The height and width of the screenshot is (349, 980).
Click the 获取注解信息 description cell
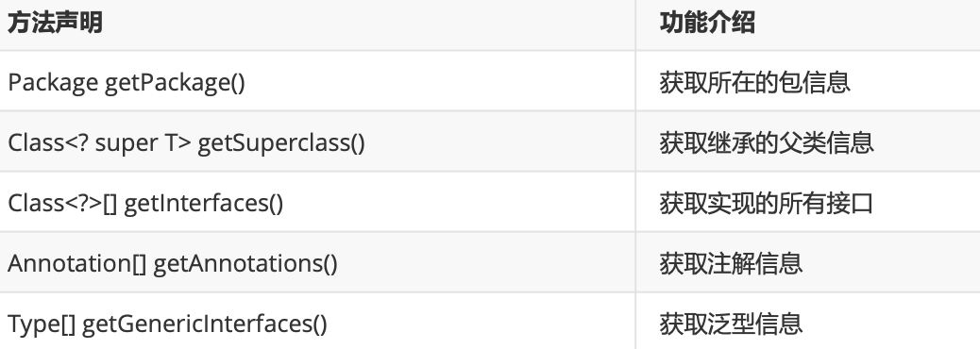click(x=808, y=262)
